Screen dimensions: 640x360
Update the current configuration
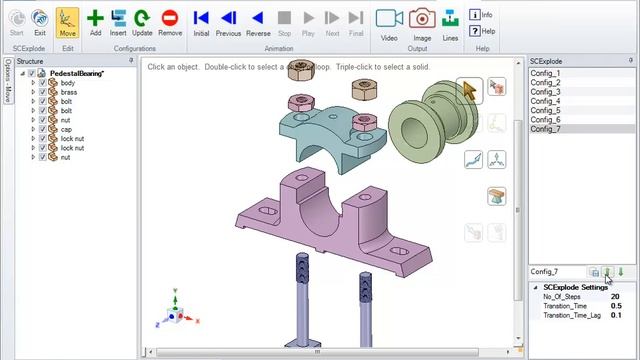(x=142, y=24)
